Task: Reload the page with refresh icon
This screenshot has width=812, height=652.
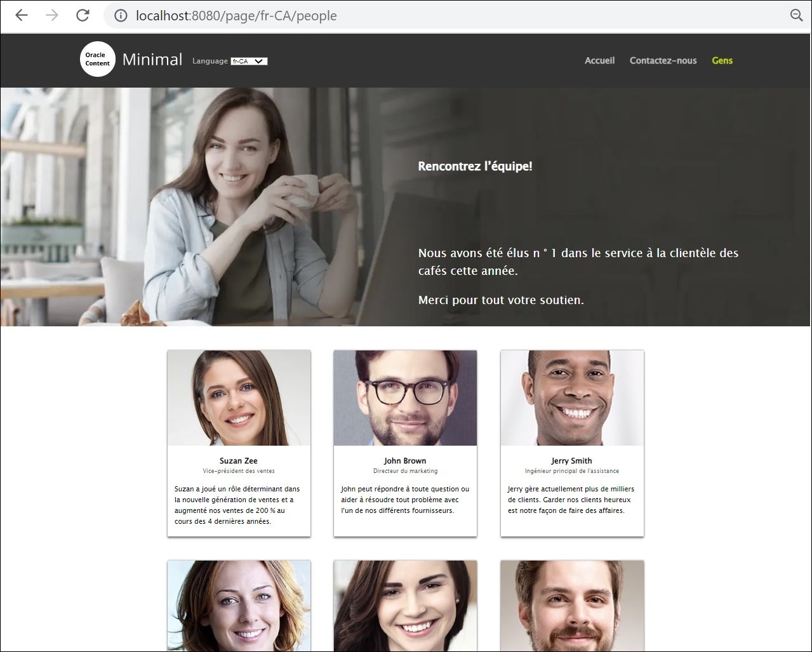Action: (x=83, y=15)
